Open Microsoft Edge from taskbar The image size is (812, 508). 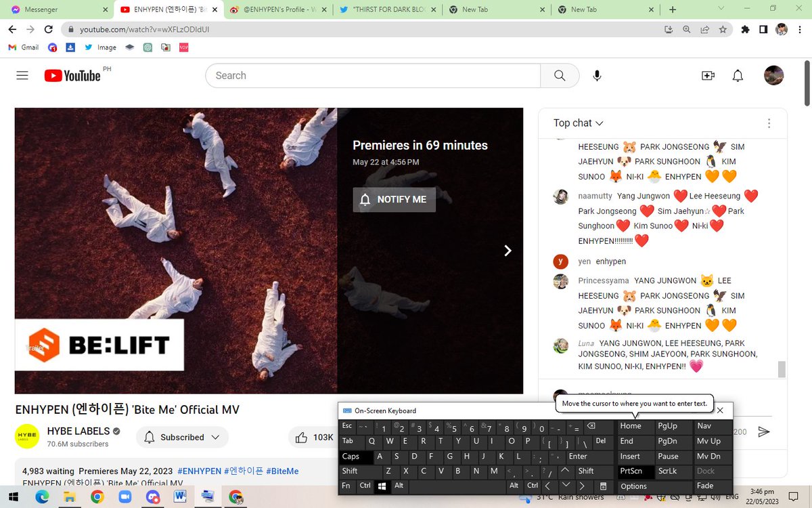42,497
